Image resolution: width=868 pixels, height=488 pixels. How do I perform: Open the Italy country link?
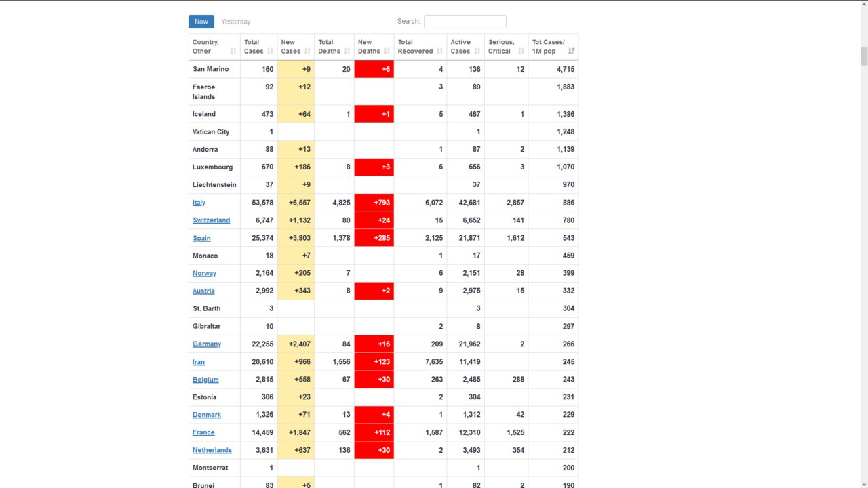pyautogui.click(x=199, y=203)
